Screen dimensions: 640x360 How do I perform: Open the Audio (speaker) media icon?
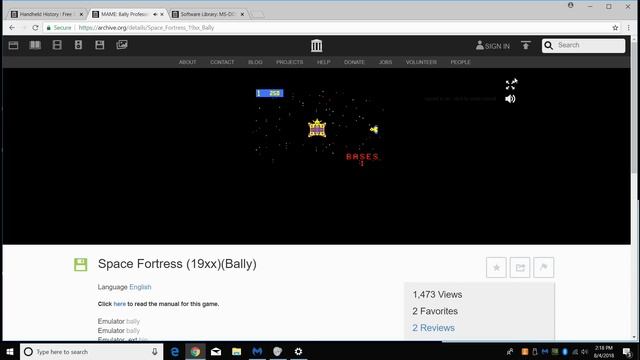[78, 45]
